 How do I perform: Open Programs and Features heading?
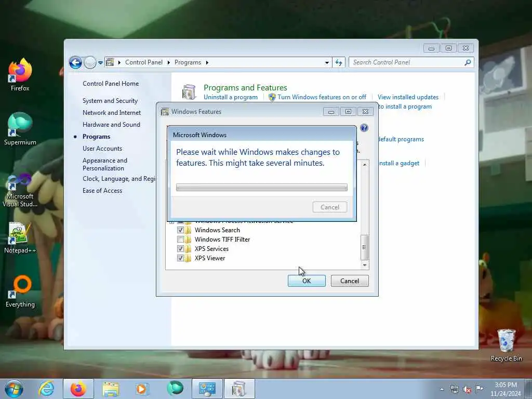tap(245, 87)
